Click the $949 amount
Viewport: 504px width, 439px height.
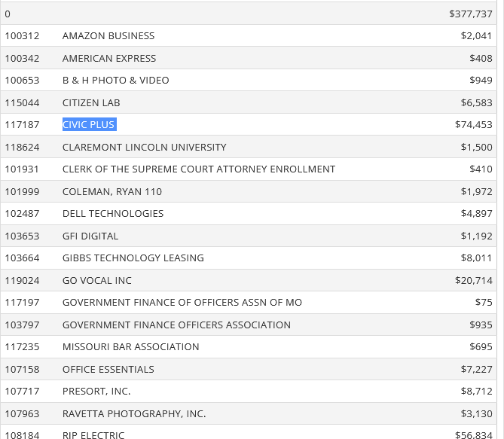pos(481,80)
